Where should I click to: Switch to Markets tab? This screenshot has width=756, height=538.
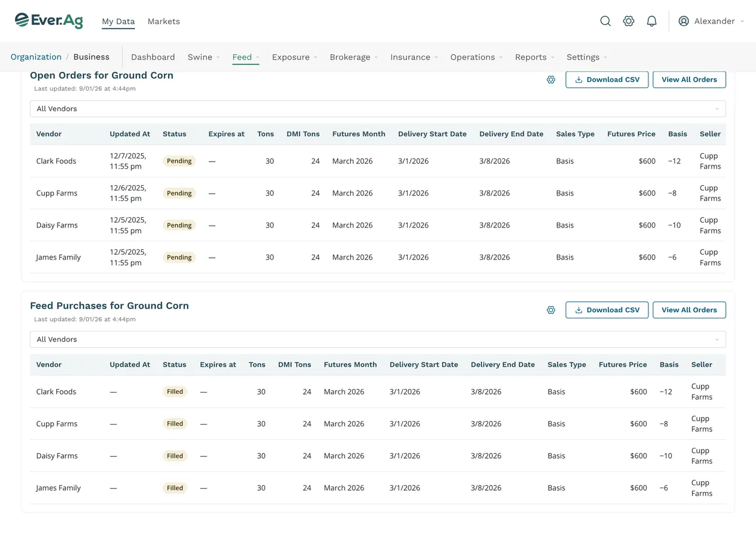point(164,21)
